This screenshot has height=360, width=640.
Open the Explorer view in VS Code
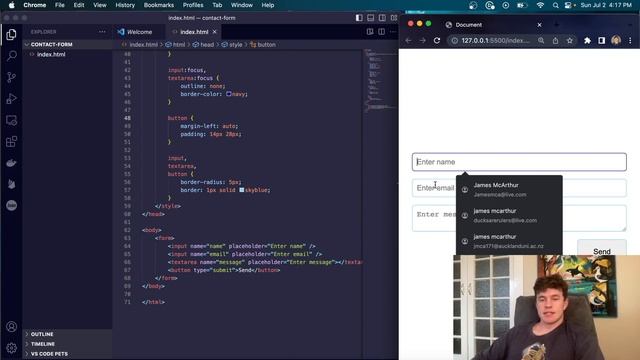(x=11, y=35)
